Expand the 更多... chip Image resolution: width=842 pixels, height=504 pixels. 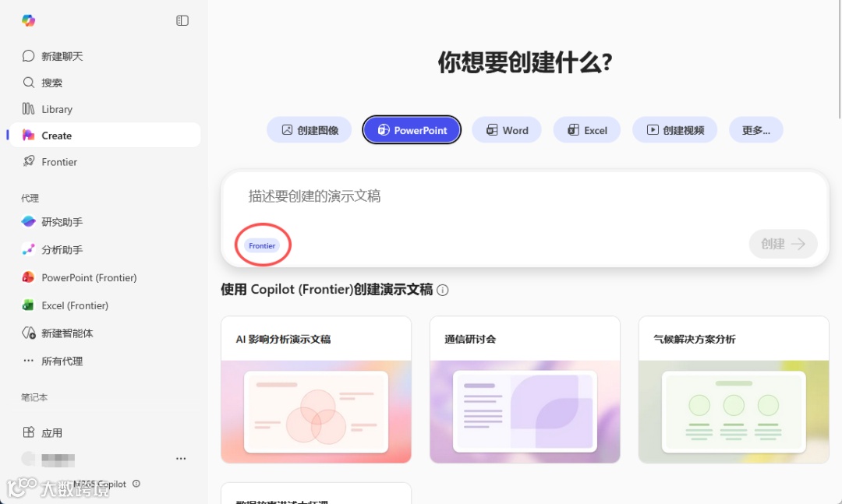pos(756,130)
